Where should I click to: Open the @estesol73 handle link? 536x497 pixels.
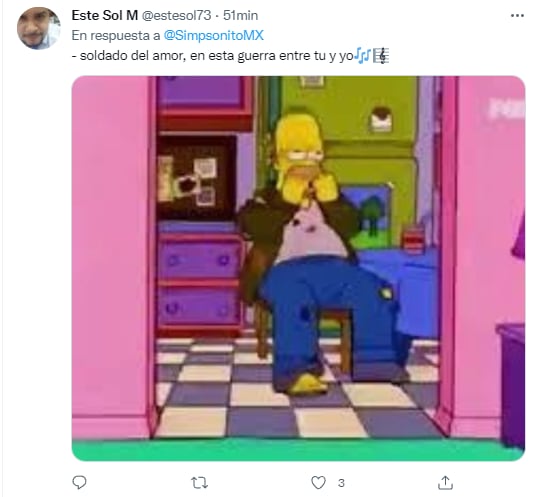176,15
